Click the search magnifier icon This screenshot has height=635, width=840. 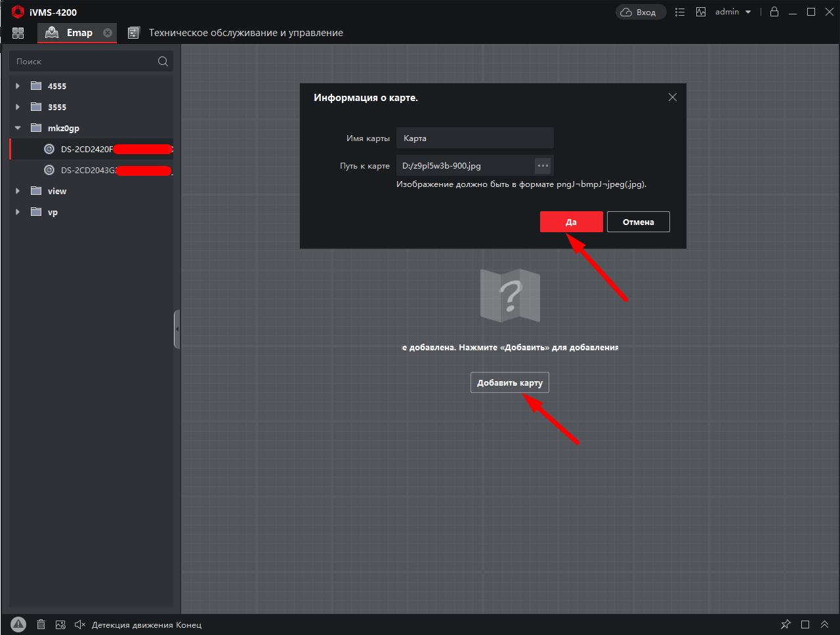(x=163, y=62)
